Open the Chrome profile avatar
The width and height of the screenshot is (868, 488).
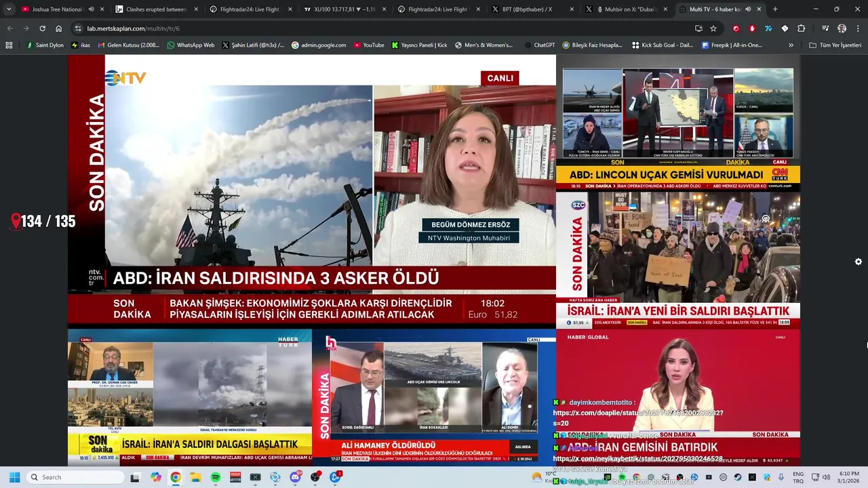coord(842,28)
